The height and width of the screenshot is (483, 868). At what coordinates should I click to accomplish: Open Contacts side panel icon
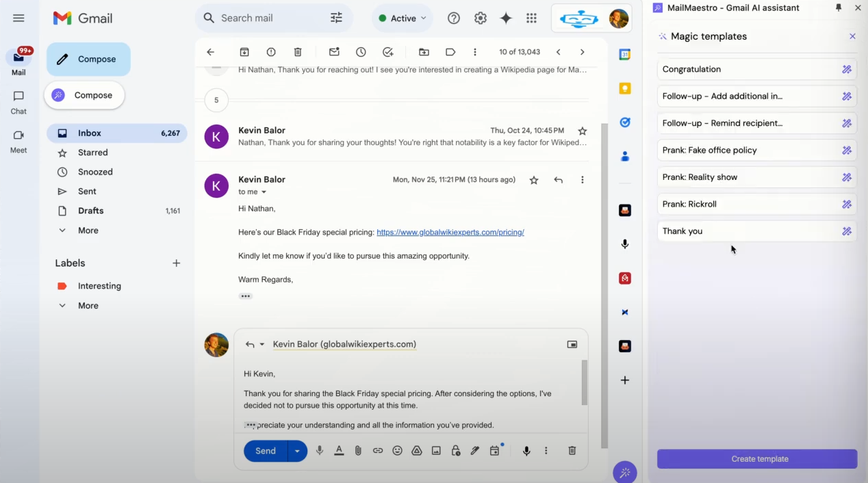(625, 157)
